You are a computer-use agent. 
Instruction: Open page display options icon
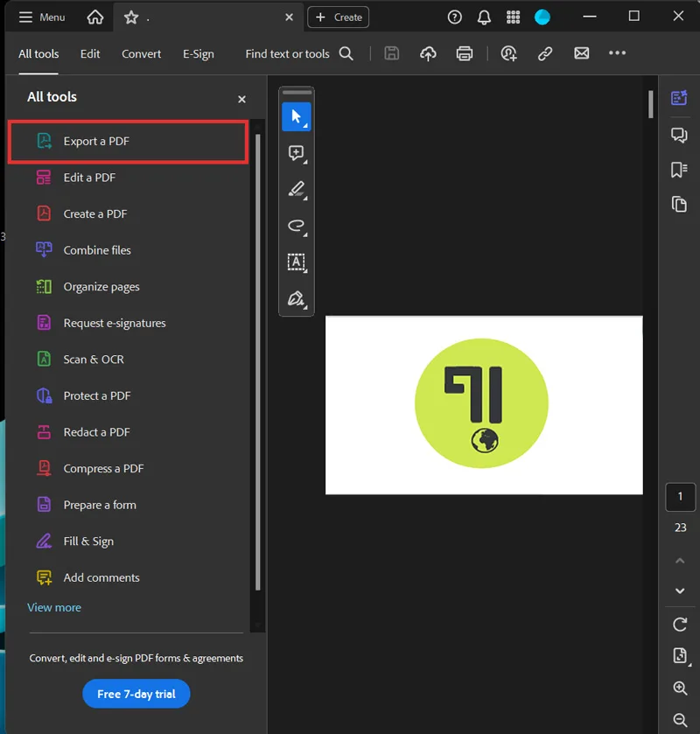681,656
